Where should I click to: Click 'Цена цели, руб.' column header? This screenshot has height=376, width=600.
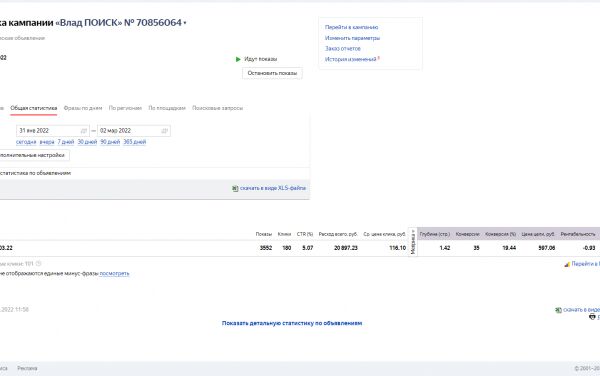(x=538, y=234)
